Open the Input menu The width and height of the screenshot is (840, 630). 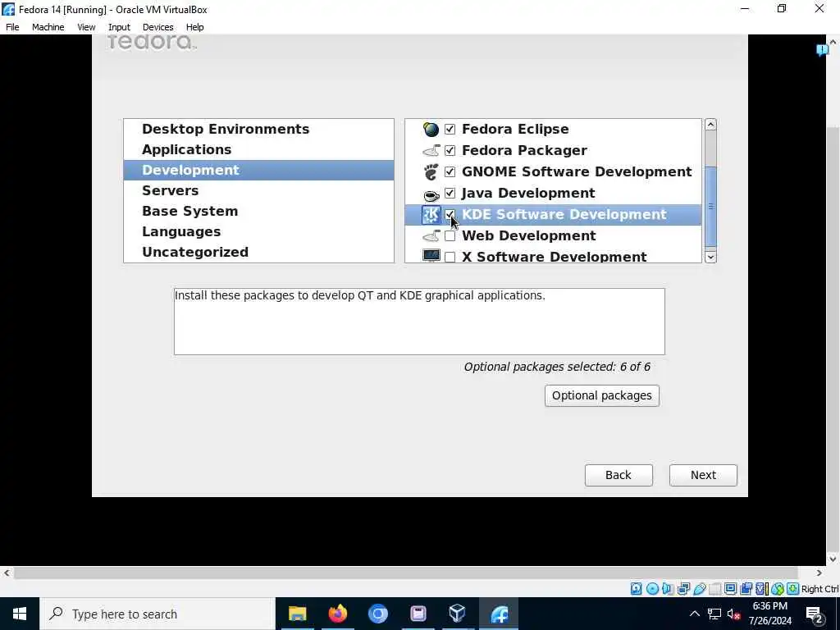coord(119,27)
